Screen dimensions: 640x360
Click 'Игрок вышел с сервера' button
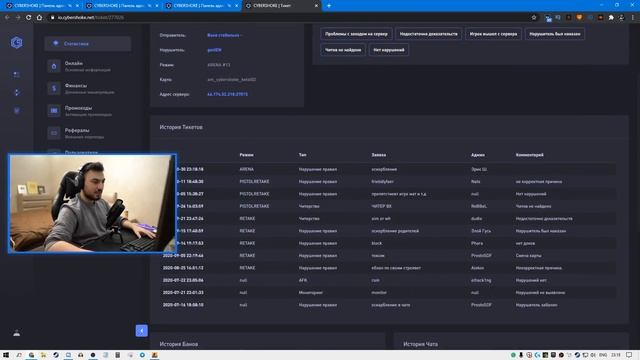[493, 34]
